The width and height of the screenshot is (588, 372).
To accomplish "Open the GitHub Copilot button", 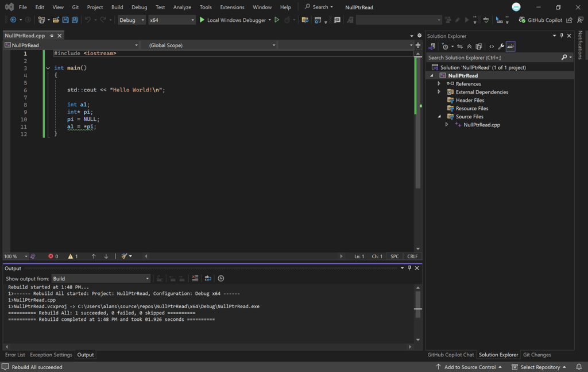I will pyautogui.click(x=541, y=20).
